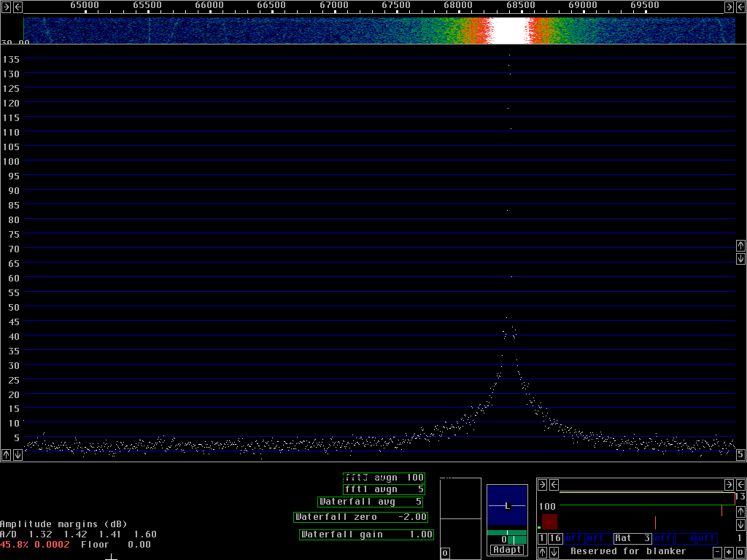
Task: Click the right arrow at the frequency scale's left end
Action: point(6,7)
